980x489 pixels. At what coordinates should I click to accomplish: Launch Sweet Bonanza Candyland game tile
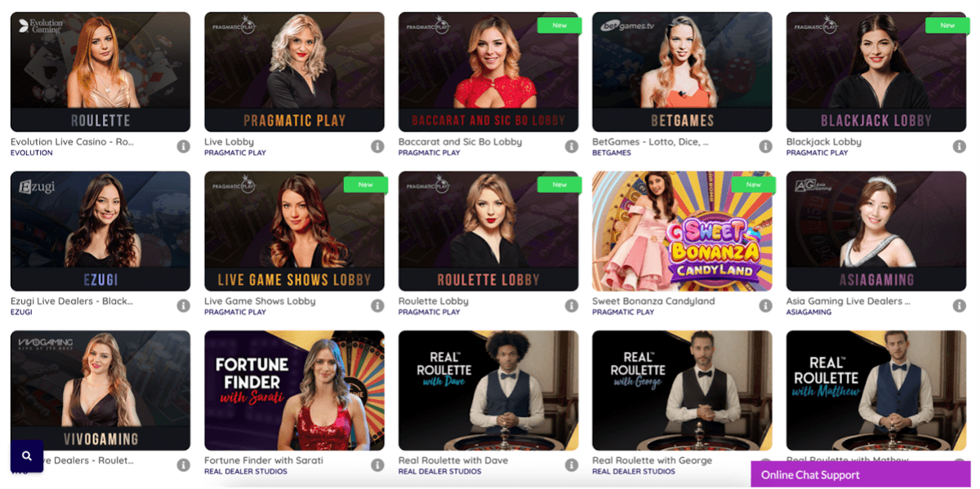click(682, 231)
